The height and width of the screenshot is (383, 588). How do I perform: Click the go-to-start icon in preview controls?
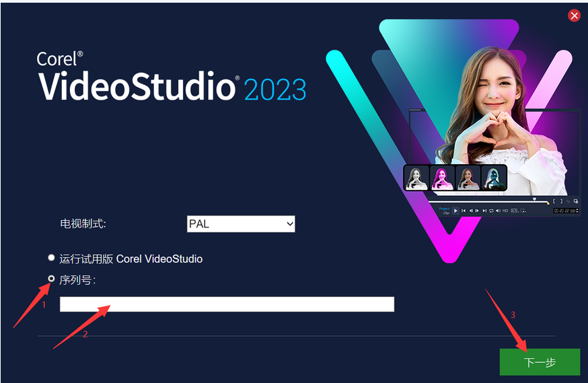pyautogui.click(x=464, y=211)
